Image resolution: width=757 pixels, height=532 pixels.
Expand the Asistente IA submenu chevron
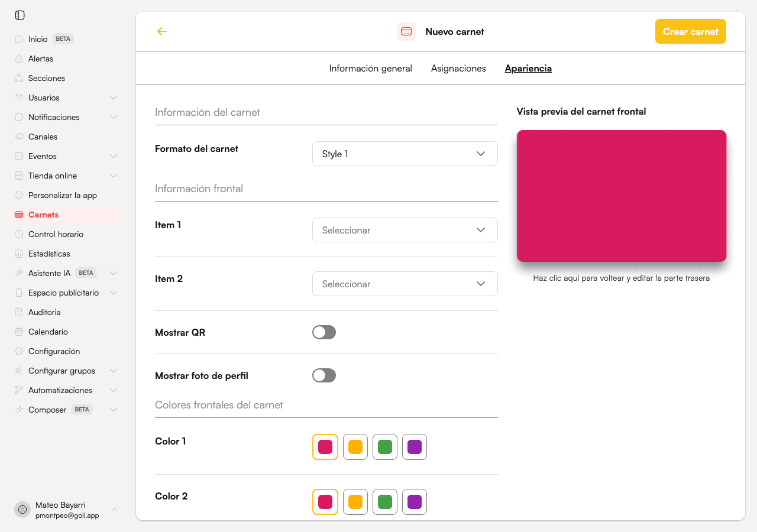114,273
